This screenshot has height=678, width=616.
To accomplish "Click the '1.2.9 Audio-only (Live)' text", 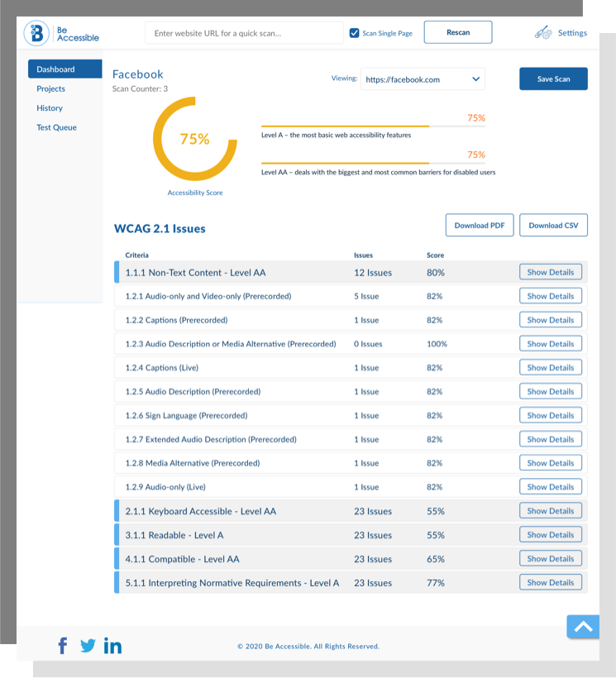I will [x=165, y=487].
